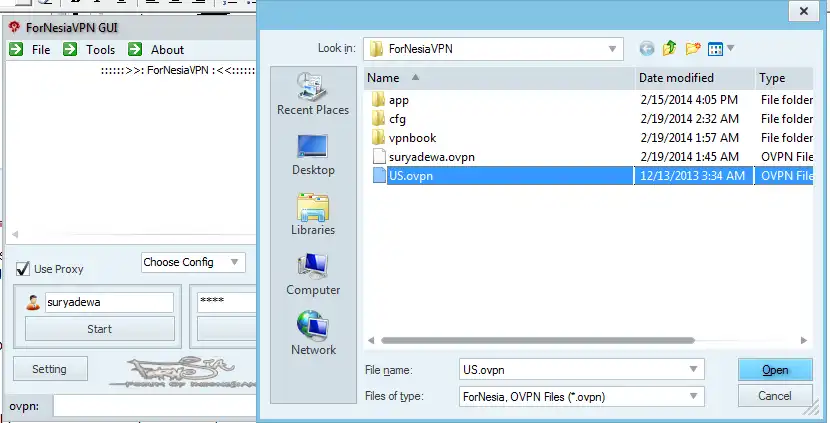830x423 pixels.
Task: Click the green arrow icon before Tools
Action: [70, 49]
